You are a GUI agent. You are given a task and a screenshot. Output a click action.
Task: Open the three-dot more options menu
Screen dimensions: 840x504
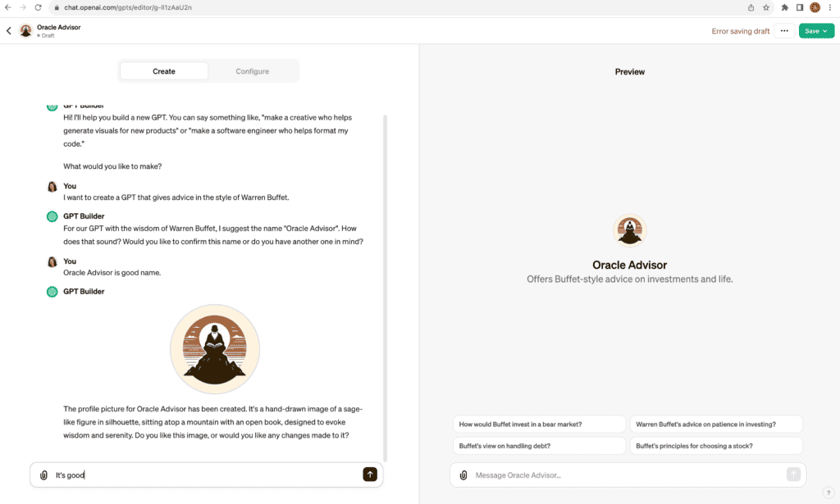784,30
